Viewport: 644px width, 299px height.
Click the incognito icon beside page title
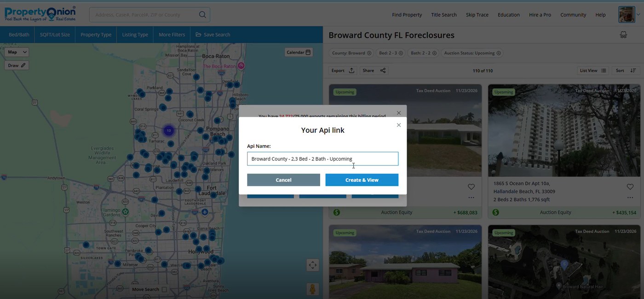click(623, 35)
